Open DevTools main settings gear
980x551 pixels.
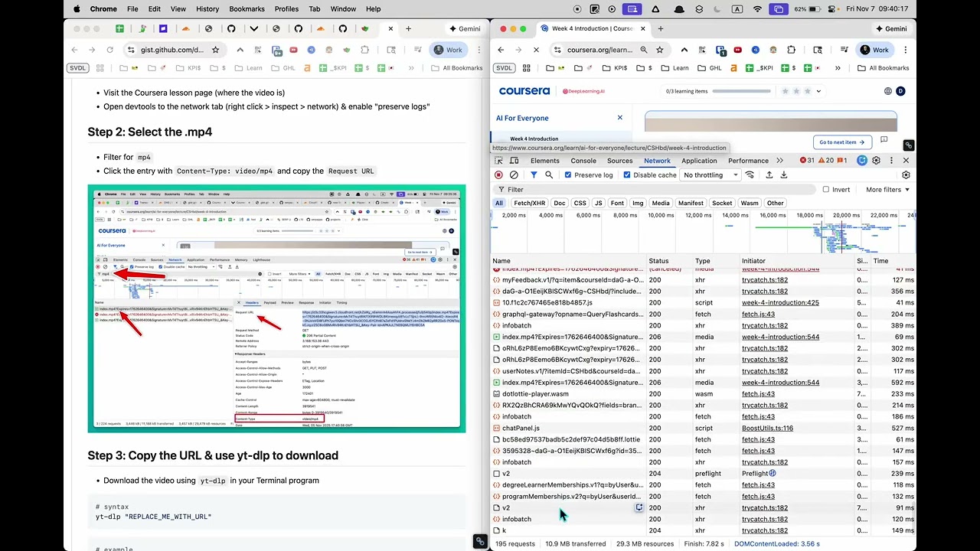[876, 161]
